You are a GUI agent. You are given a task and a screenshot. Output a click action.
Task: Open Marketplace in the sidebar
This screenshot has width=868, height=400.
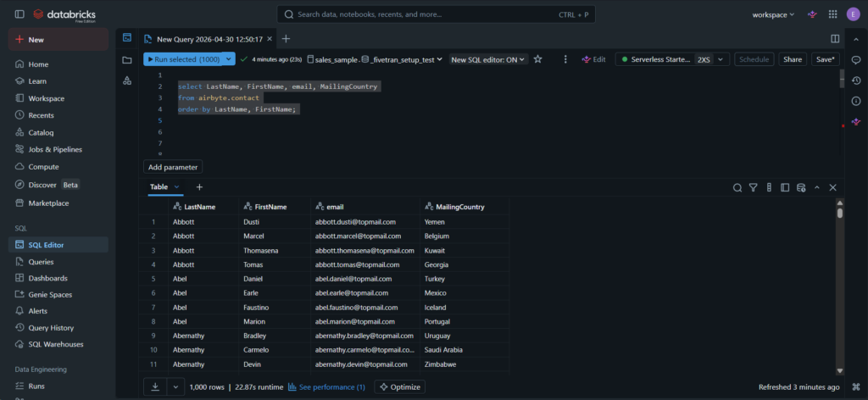58,203
